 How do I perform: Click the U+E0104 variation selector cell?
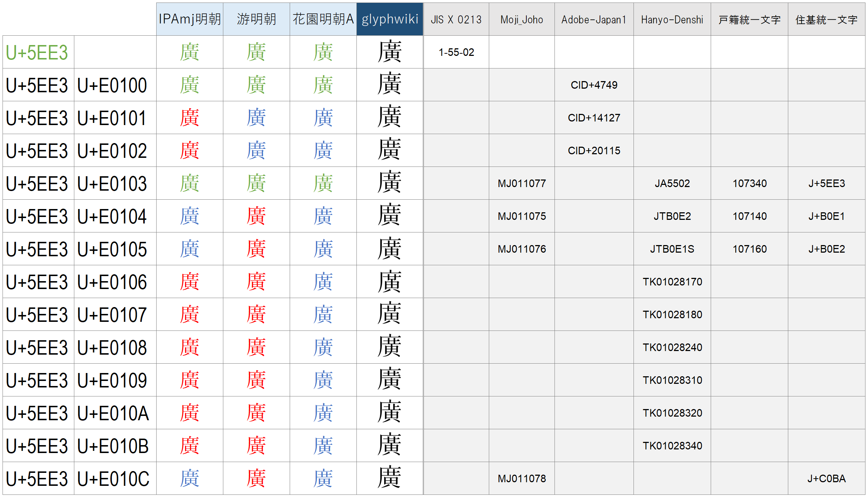pyautogui.click(x=115, y=216)
